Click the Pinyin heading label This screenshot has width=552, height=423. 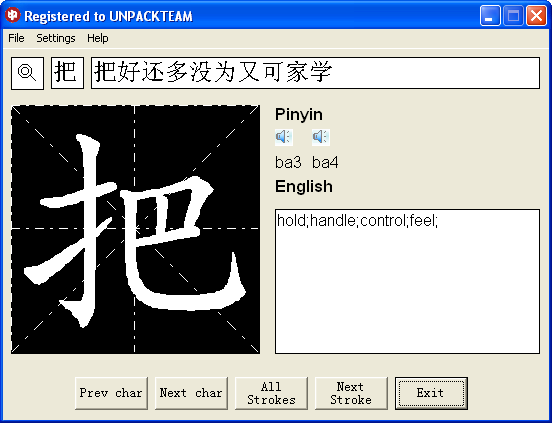coord(299,115)
